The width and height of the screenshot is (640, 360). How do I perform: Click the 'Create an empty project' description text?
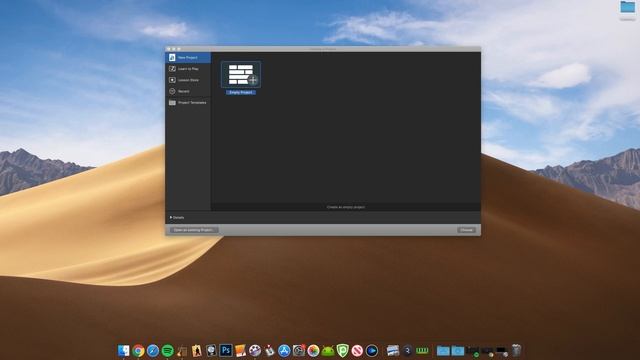click(x=346, y=207)
